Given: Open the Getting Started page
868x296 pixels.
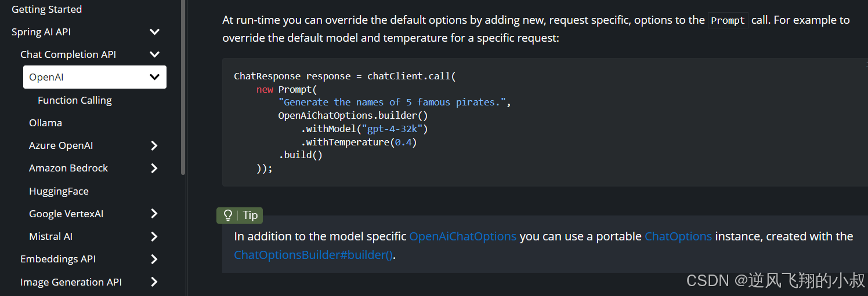Looking at the screenshot, I should [x=46, y=9].
